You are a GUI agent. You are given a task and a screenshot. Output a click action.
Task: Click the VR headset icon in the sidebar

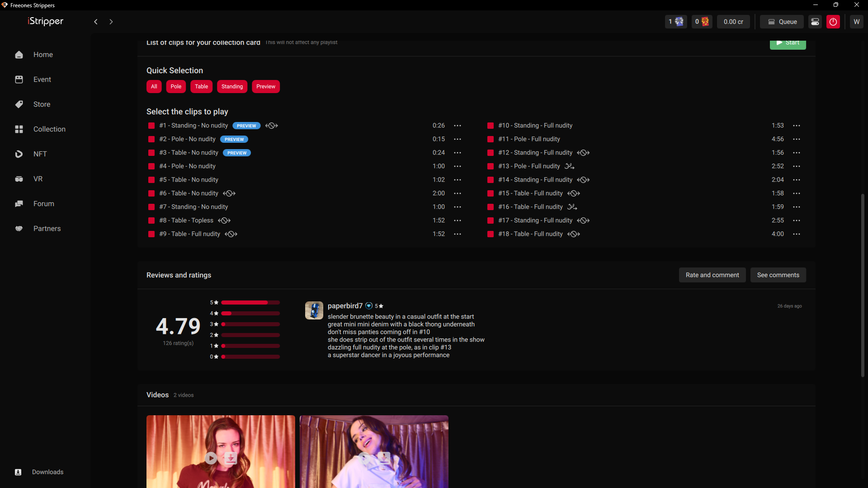(x=19, y=179)
